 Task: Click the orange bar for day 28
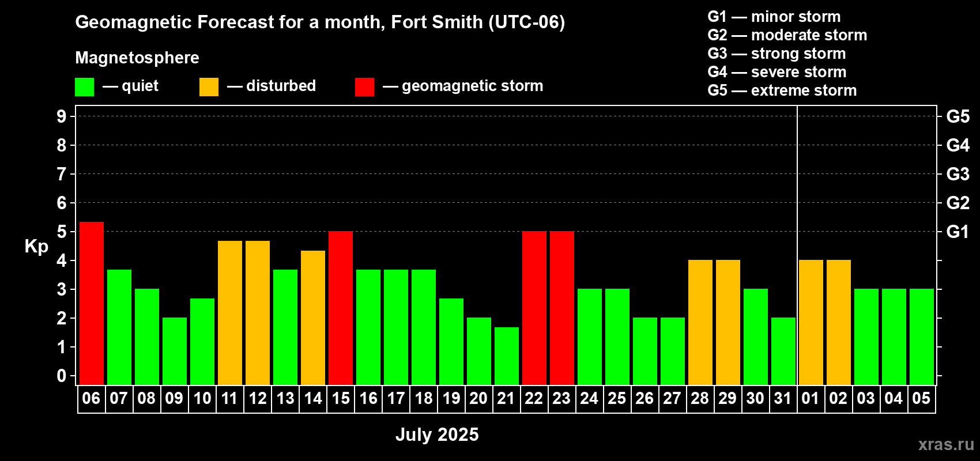tap(700, 322)
